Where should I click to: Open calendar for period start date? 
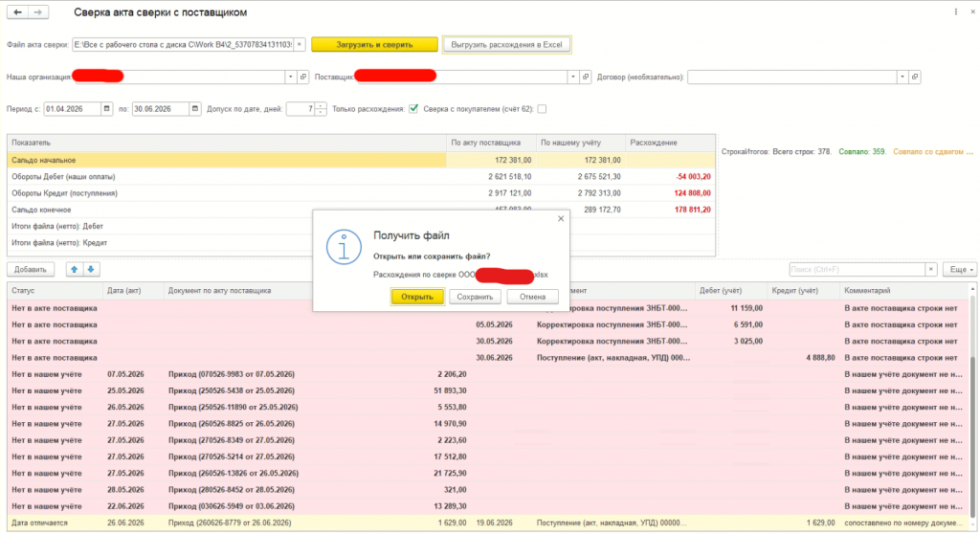[x=107, y=109]
